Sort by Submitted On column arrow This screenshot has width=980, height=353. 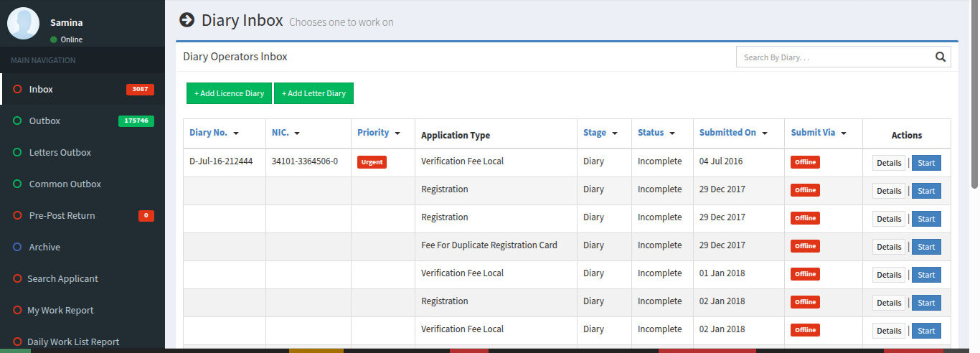765,133
